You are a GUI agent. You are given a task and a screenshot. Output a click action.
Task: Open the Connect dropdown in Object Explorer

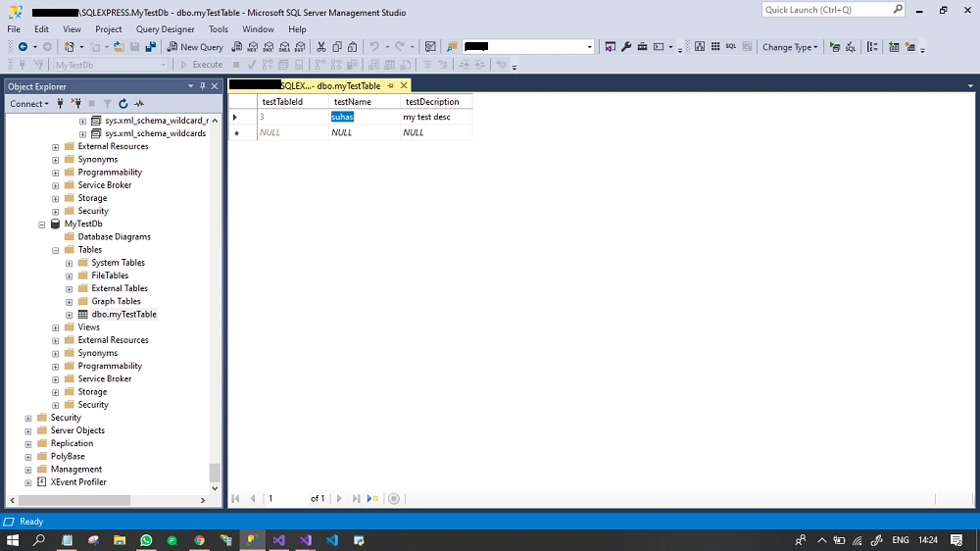click(x=28, y=104)
